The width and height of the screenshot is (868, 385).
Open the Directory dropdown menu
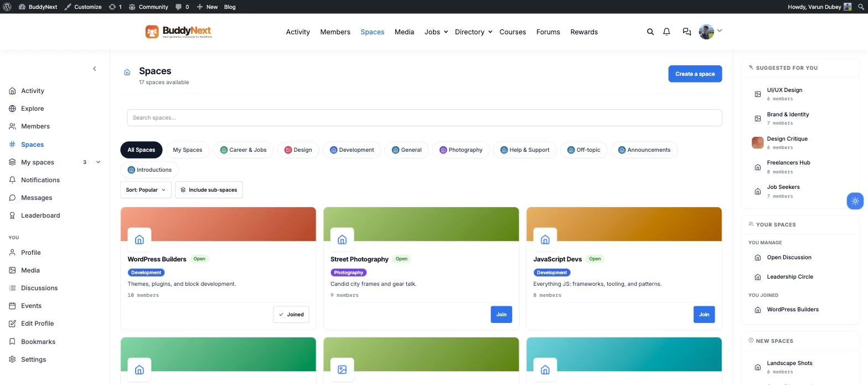(473, 32)
